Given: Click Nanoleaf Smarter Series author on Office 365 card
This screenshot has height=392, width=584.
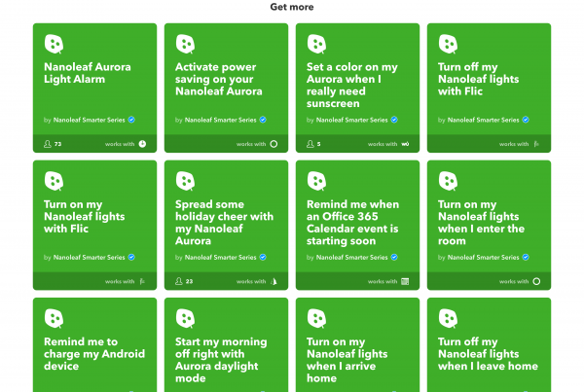Looking at the screenshot, I should (352, 257).
